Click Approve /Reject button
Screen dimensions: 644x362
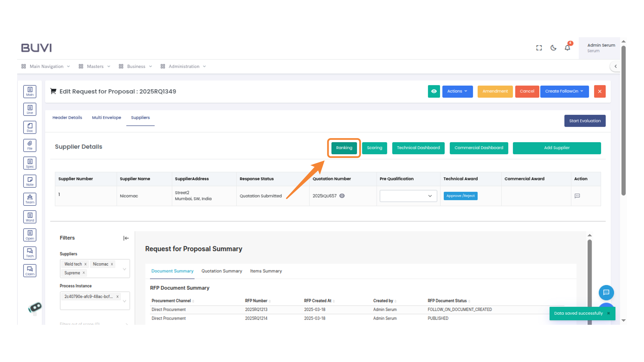point(460,196)
